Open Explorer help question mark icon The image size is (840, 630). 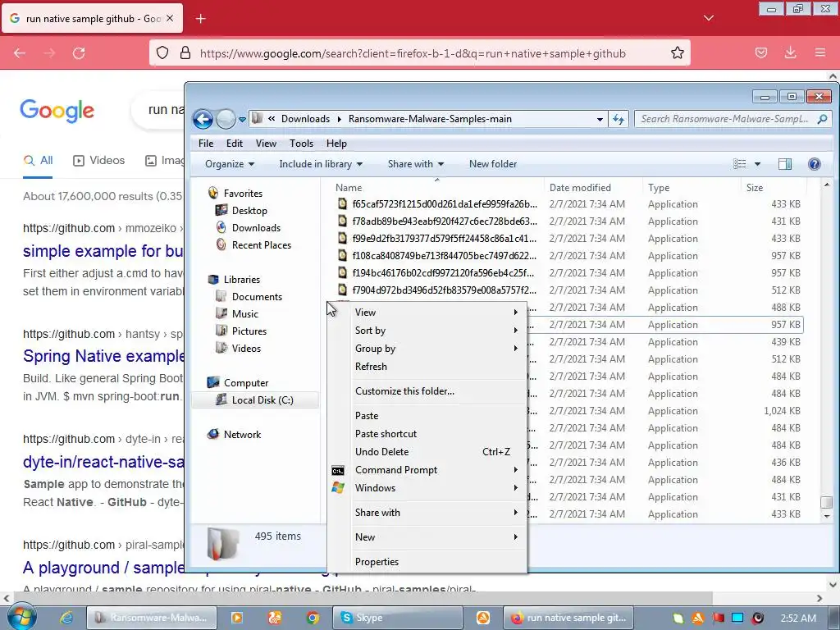815,164
